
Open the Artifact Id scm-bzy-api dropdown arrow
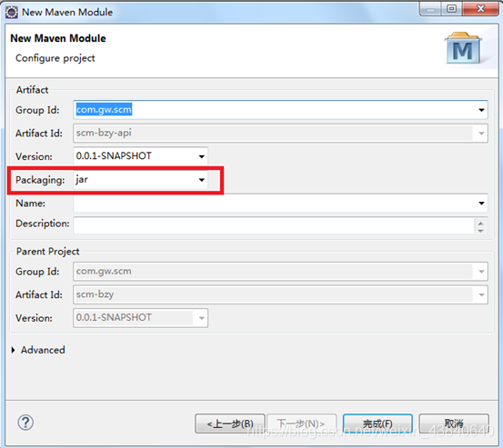[x=481, y=134]
